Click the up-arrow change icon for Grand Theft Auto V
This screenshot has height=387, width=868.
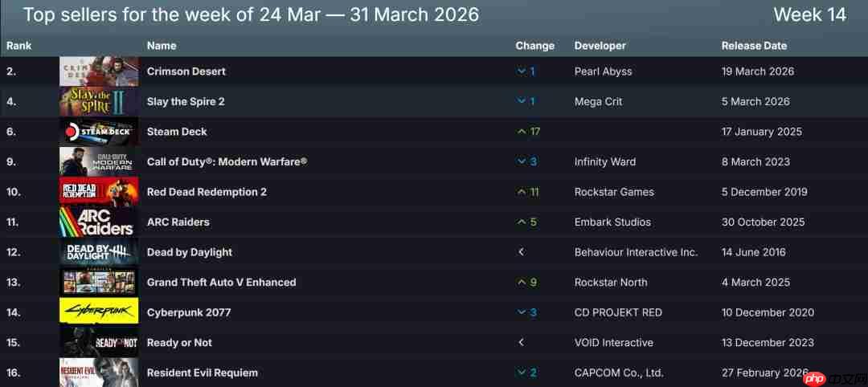521,283
